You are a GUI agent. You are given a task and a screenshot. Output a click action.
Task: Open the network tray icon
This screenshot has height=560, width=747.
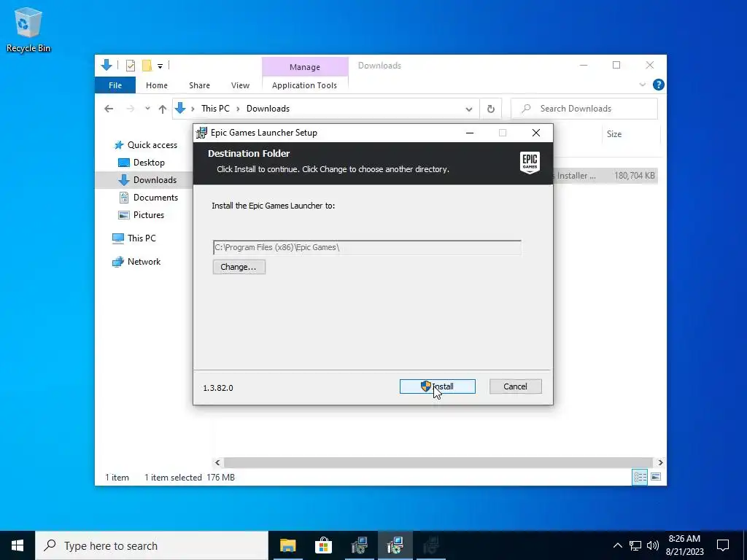(635, 545)
